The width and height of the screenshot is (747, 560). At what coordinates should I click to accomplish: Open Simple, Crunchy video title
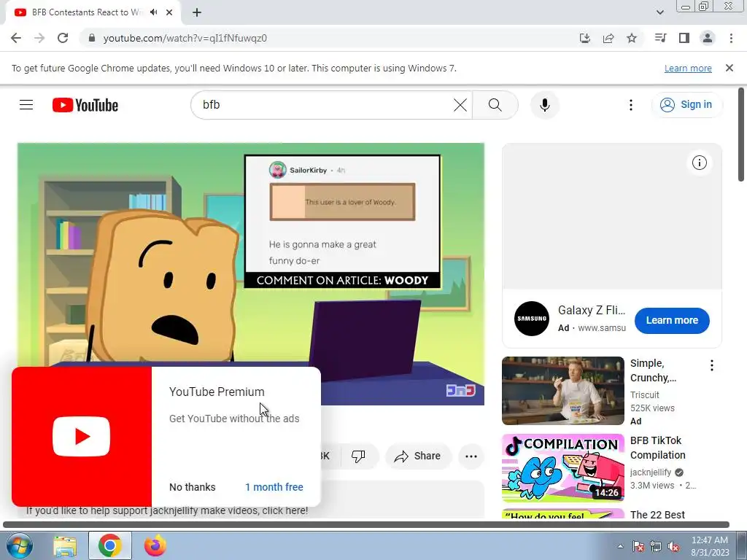[x=653, y=370]
